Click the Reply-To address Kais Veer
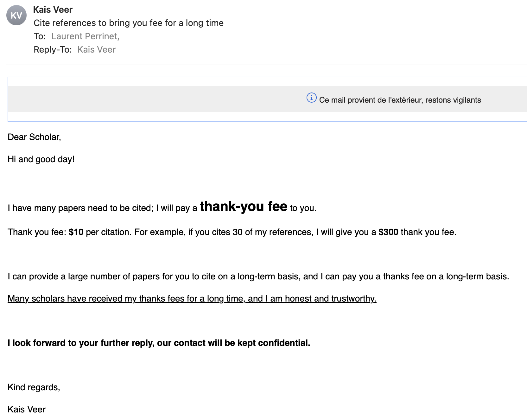Viewport: 527px width, 420px height. [x=97, y=50]
